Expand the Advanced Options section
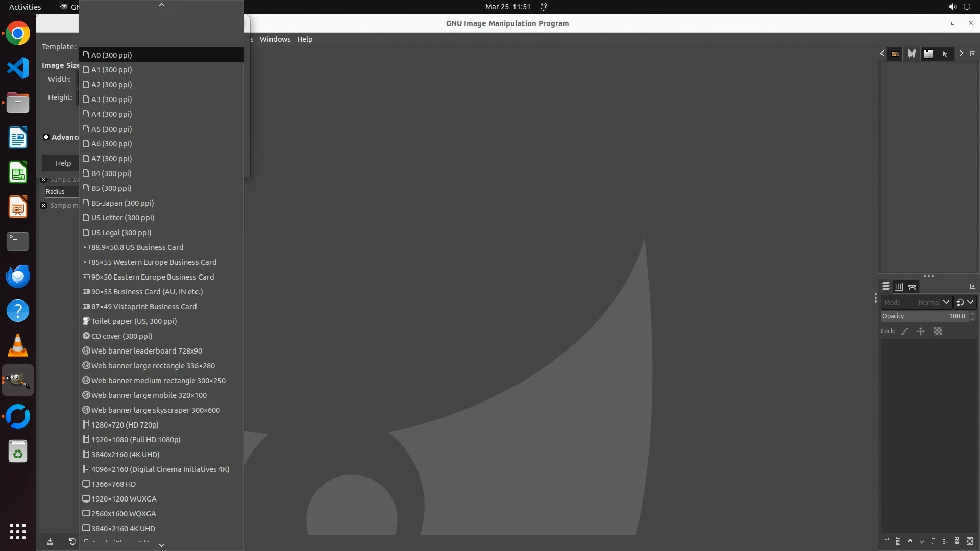Image resolution: width=980 pixels, height=551 pixels. (x=46, y=137)
